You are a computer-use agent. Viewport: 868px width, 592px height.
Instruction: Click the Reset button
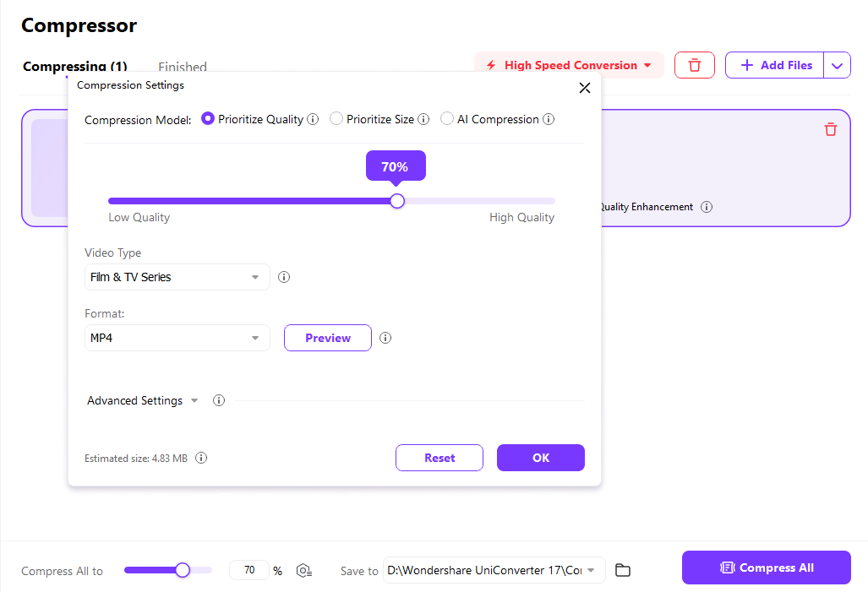click(x=439, y=458)
